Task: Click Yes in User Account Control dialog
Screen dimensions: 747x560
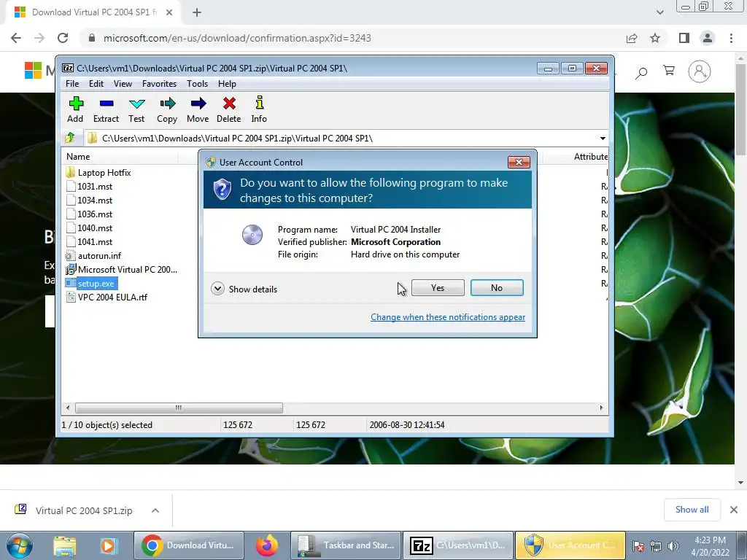Action: point(438,287)
